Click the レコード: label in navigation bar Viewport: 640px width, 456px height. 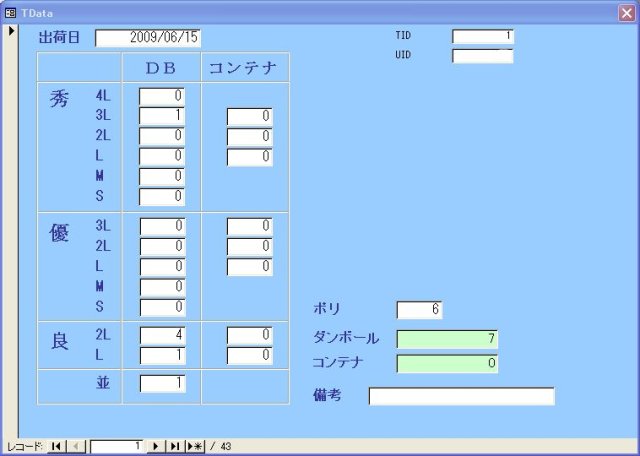pos(25,446)
